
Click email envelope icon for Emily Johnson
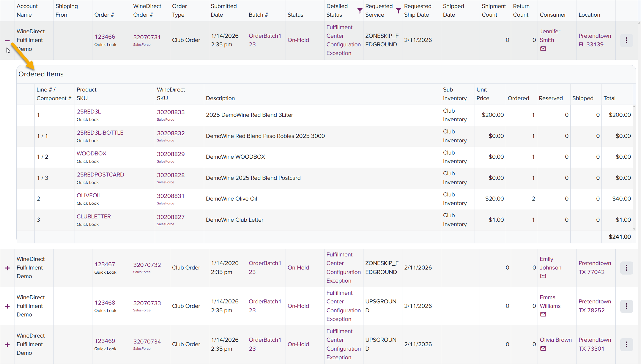[543, 276]
